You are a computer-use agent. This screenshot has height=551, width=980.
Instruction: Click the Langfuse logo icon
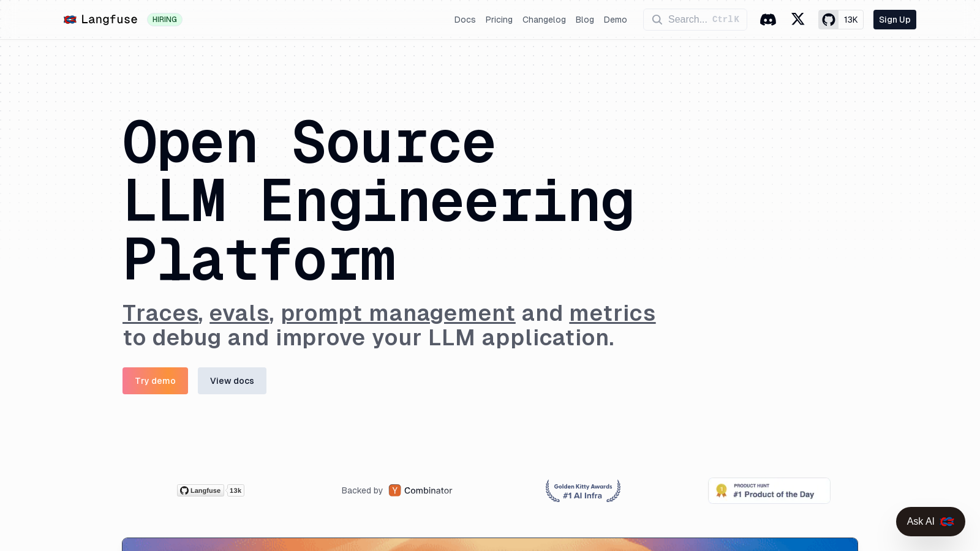[x=70, y=19]
